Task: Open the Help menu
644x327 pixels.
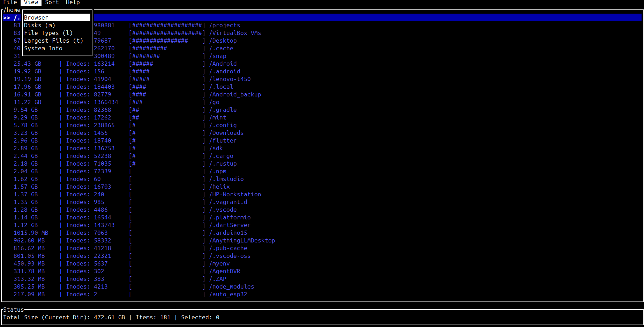Action: (72, 3)
